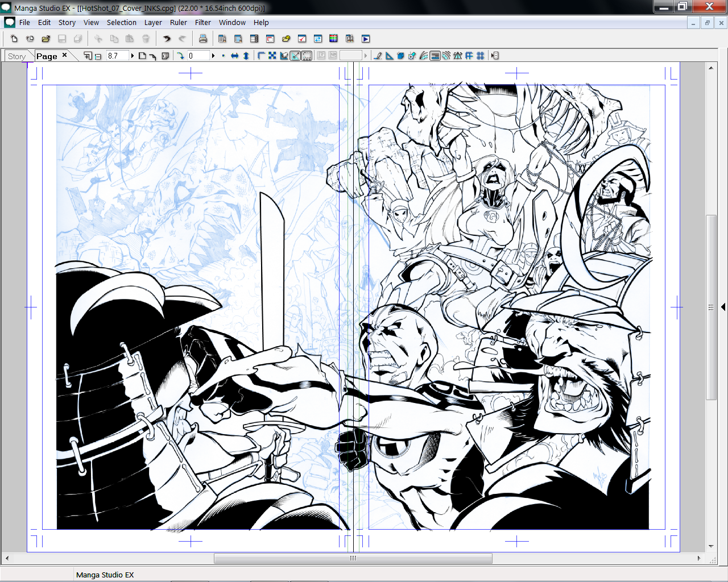Image resolution: width=728 pixels, height=582 pixels.
Task: Restore the inner document window button
Action: coord(707,23)
